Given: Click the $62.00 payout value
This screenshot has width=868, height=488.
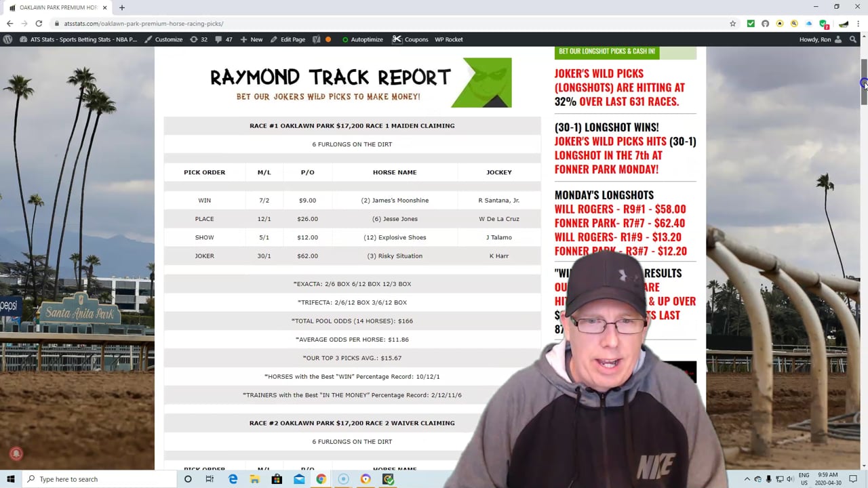Looking at the screenshot, I should [x=307, y=256].
